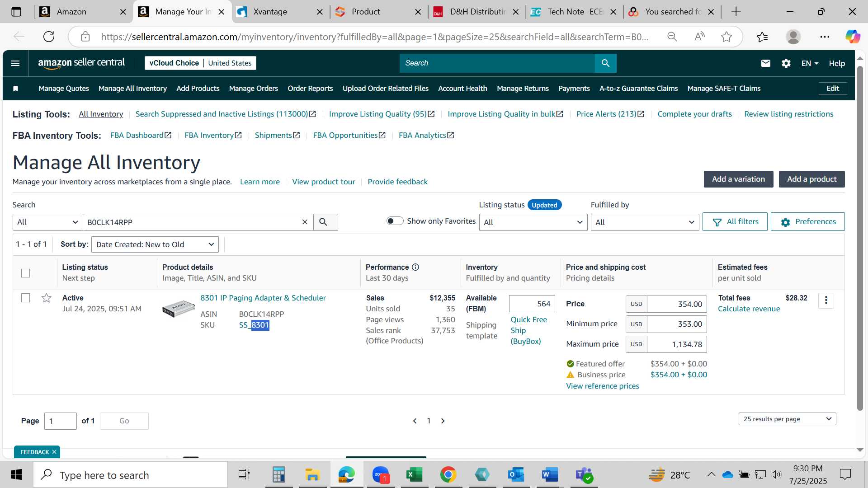Open the View reference prices link
Image resolution: width=868 pixels, height=488 pixels.
pos(603,386)
